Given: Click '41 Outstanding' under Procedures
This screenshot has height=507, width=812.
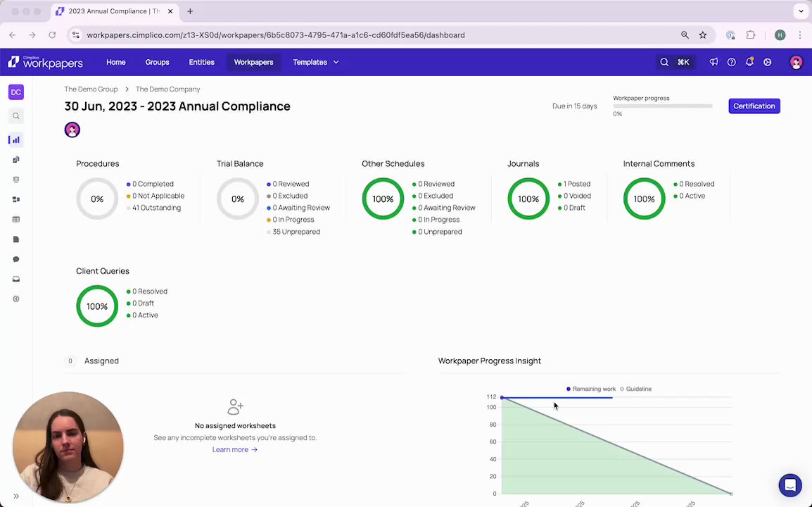Looking at the screenshot, I should point(156,208).
